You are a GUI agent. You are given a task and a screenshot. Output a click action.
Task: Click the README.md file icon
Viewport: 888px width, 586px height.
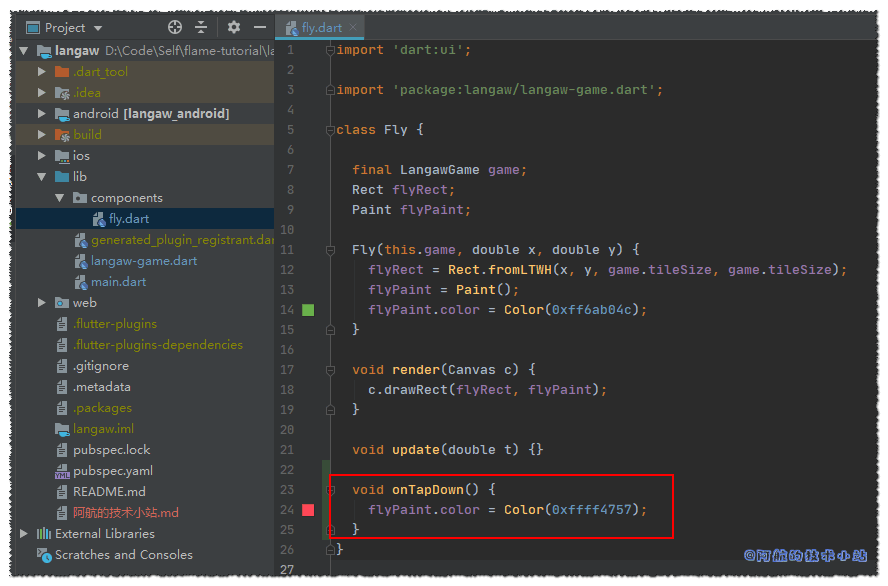point(62,492)
